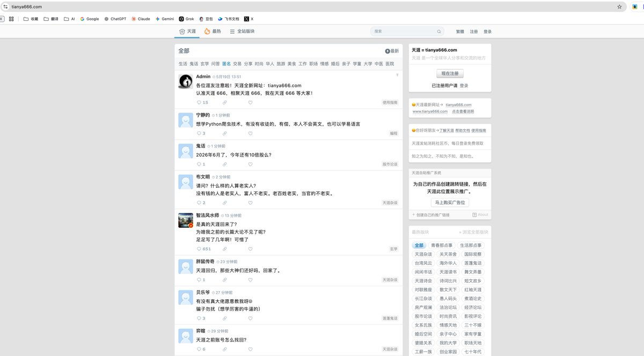Viewport: 644px width, 356px height.
Task: Open the 经济论坛 board tag
Action: click(473, 308)
